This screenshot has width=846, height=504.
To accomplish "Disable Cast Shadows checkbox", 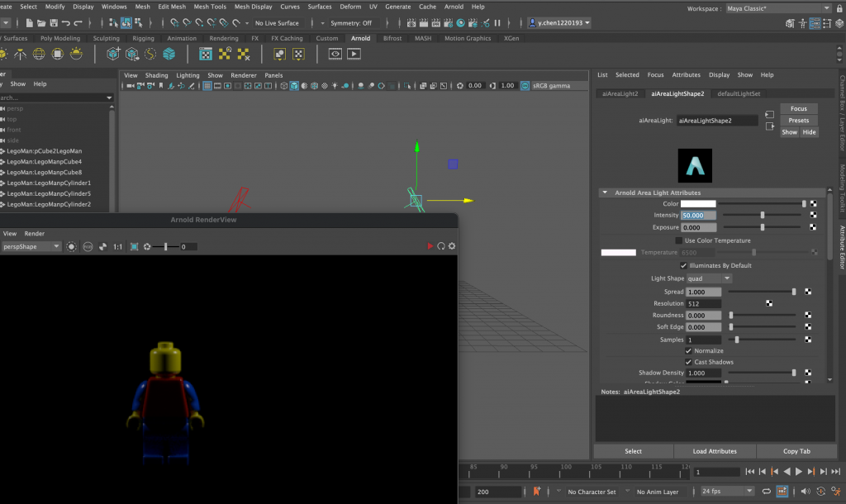I will pos(688,362).
